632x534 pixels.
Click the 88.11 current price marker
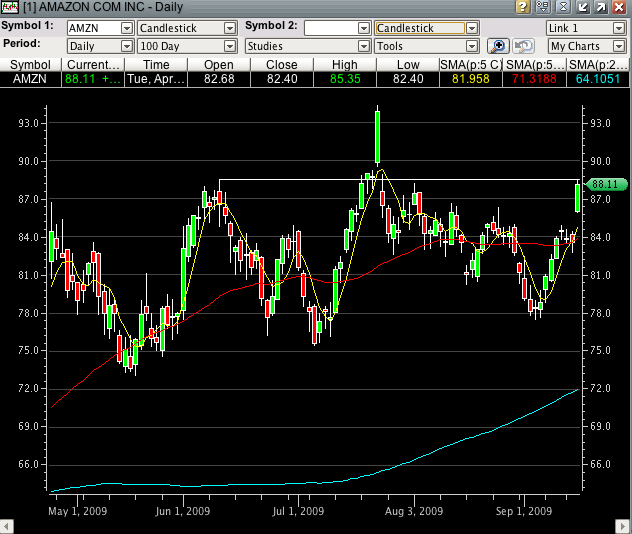coord(607,184)
